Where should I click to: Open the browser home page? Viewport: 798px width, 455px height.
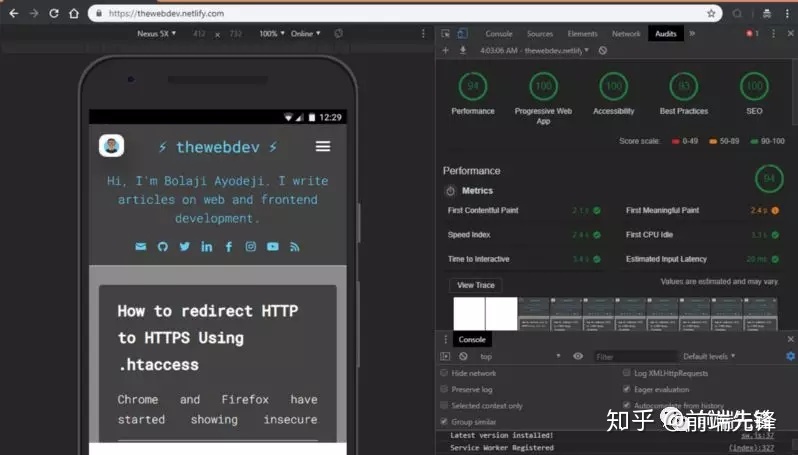tap(74, 14)
